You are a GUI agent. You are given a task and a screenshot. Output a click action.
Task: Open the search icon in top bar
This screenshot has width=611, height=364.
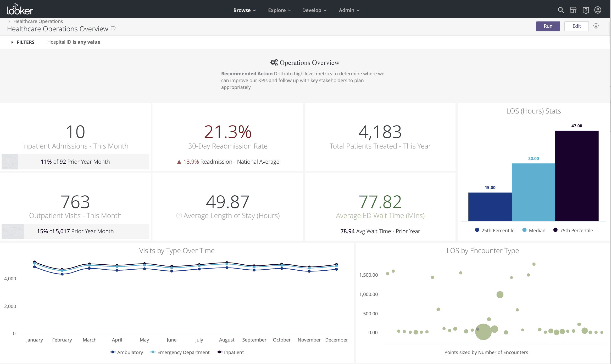click(x=561, y=10)
